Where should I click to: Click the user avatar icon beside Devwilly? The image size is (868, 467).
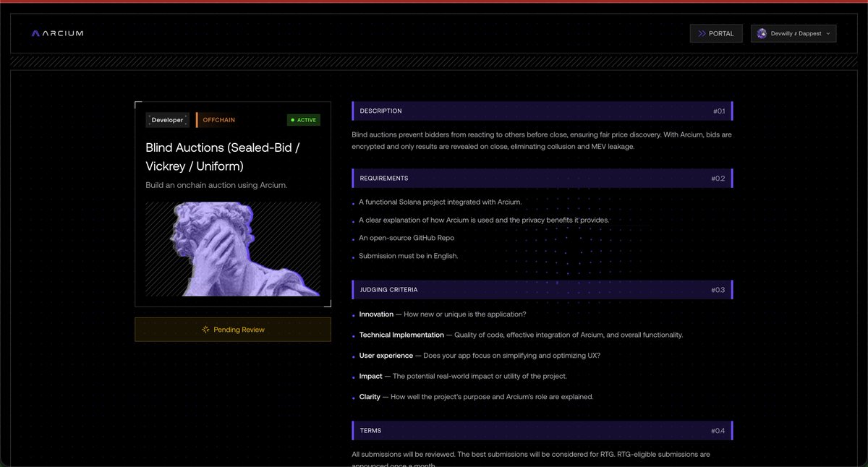point(762,33)
